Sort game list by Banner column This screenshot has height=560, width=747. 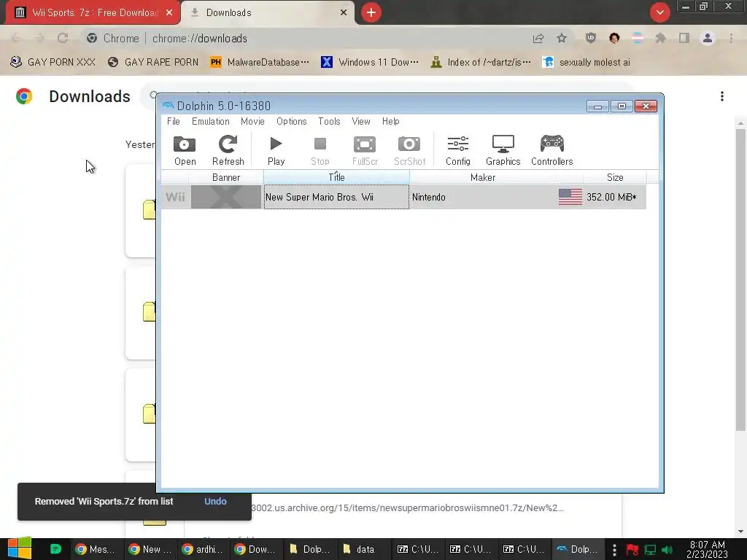(226, 177)
